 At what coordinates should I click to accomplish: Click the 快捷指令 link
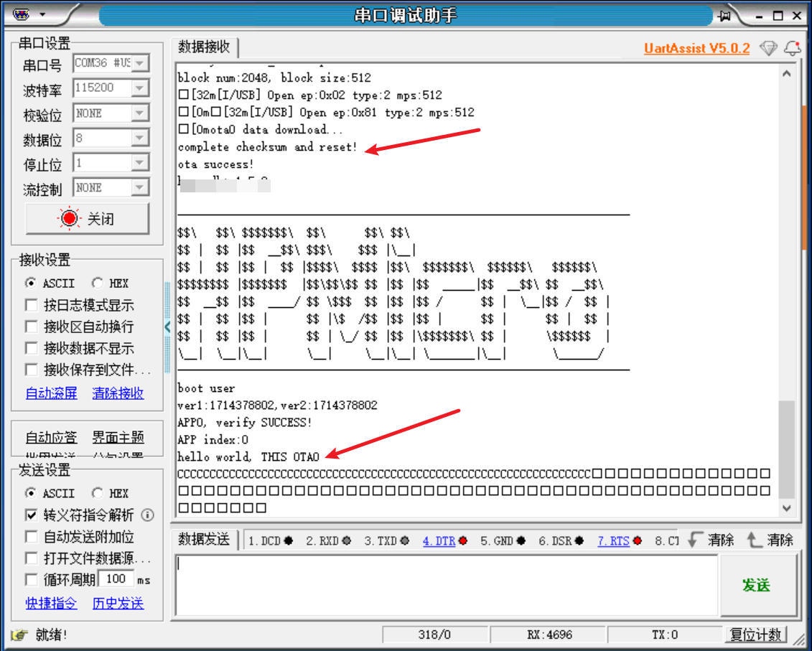[x=51, y=604]
